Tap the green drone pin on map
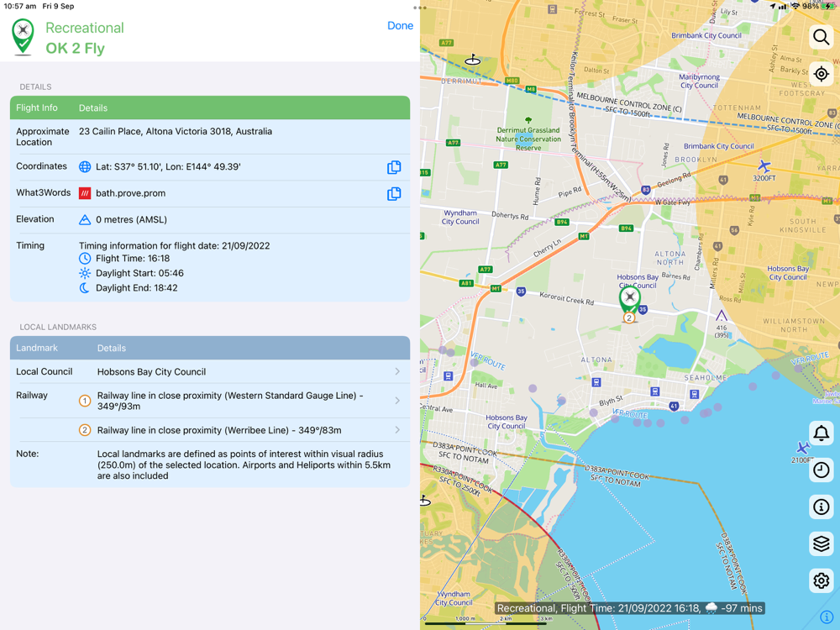This screenshot has width=840, height=630. pos(630,299)
